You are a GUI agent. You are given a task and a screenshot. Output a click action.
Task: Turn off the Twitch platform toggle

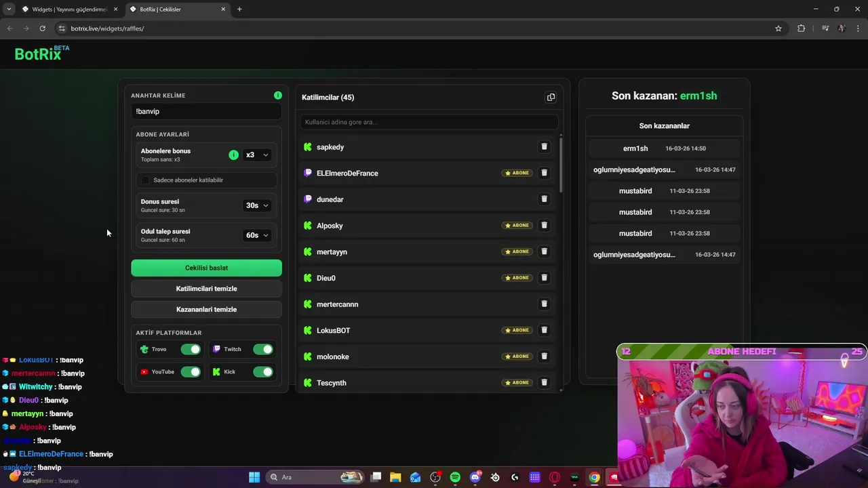pyautogui.click(x=263, y=349)
